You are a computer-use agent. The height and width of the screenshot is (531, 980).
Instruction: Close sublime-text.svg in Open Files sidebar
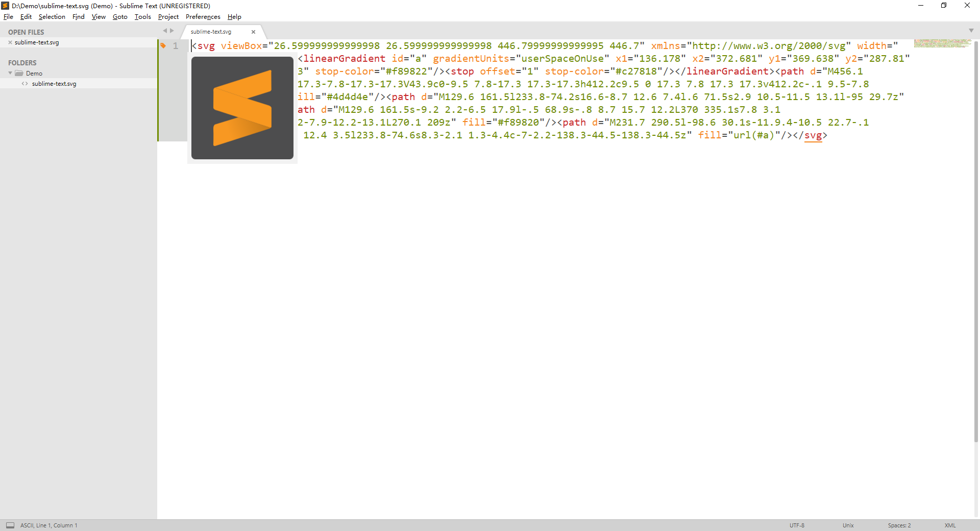pyautogui.click(x=10, y=42)
